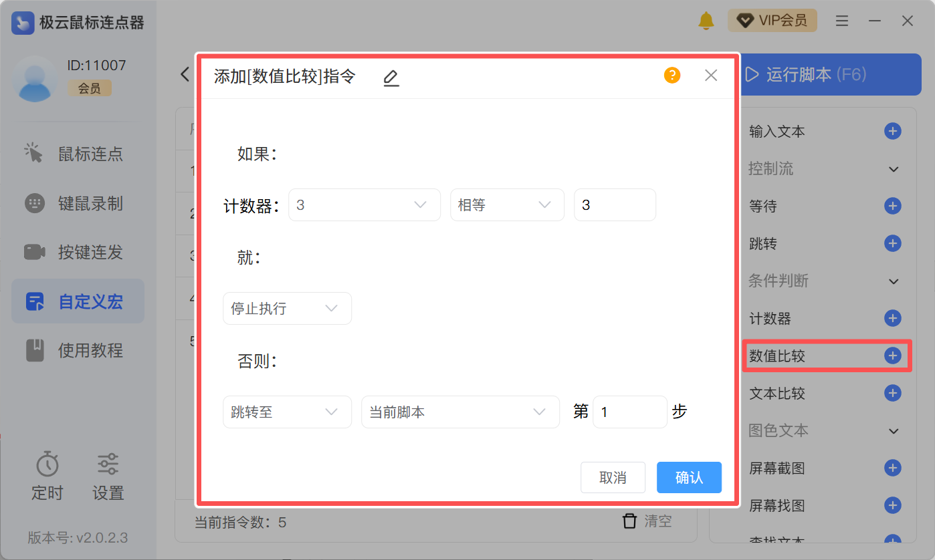Click the 取消 cancel button
Viewport: 935px width, 560px height.
[613, 478]
